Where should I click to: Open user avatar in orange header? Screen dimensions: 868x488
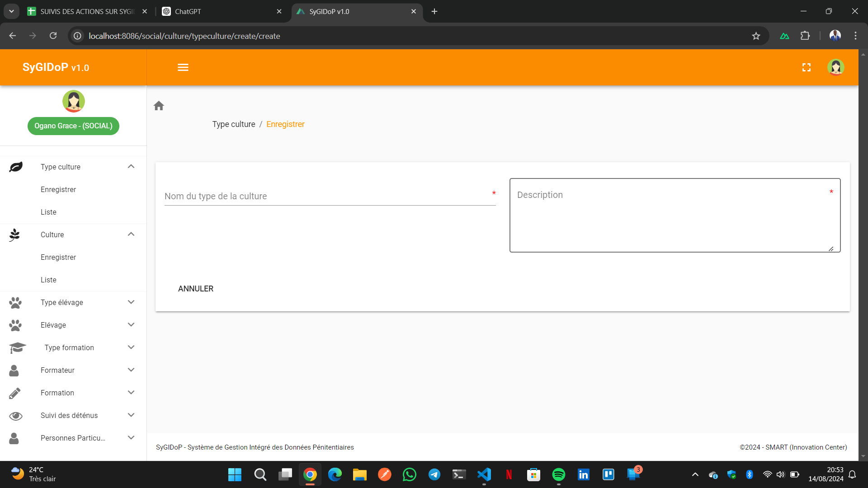(835, 67)
